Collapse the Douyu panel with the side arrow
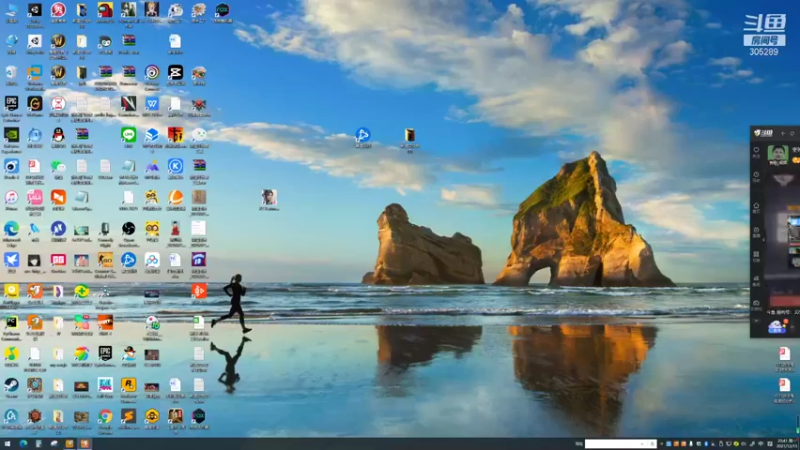 [764, 240]
